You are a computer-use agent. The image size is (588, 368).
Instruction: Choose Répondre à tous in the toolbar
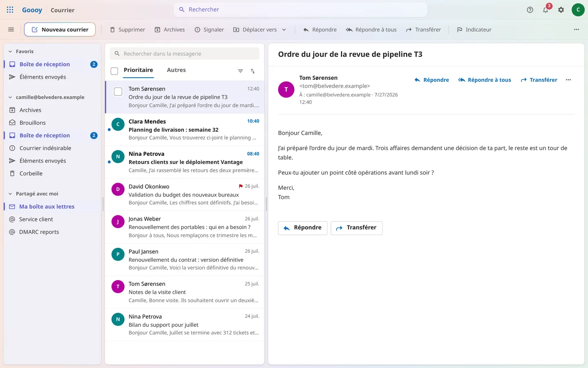(x=371, y=29)
